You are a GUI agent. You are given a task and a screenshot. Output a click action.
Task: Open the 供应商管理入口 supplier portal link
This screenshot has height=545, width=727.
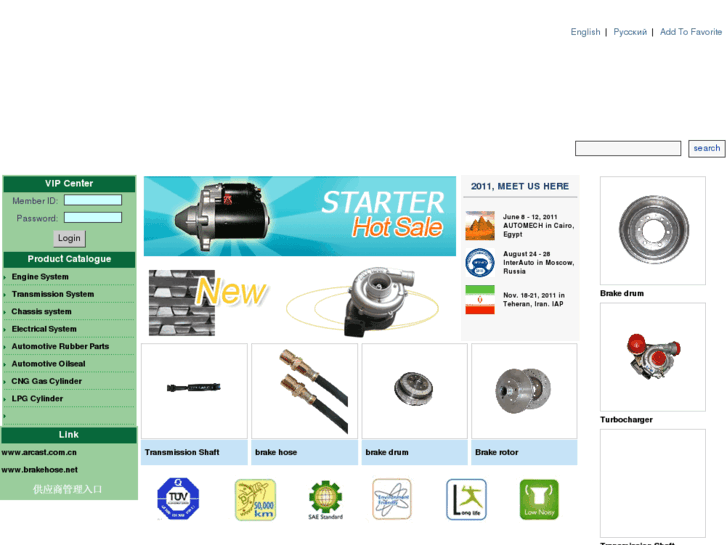(67, 489)
